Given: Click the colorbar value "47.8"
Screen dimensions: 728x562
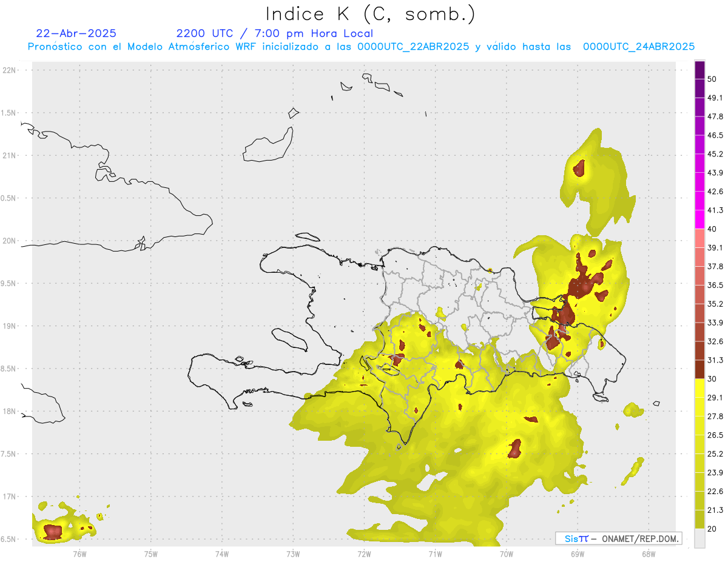Looking at the screenshot, I should [x=715, y=116].
